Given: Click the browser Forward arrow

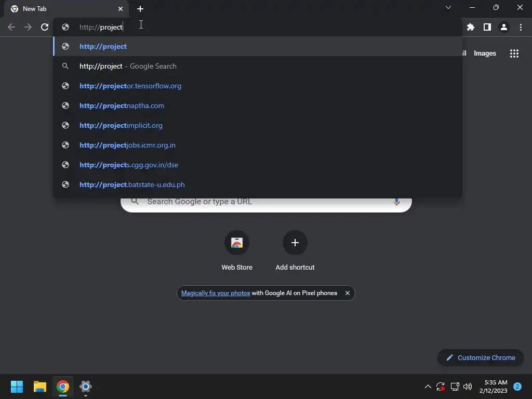Looking at the screenshot, I should click(x=28, y=27).
